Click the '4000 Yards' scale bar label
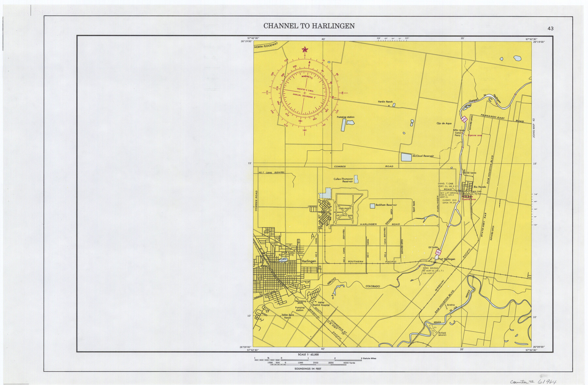This screenshot has width=588, height=385. coord(349,363)
